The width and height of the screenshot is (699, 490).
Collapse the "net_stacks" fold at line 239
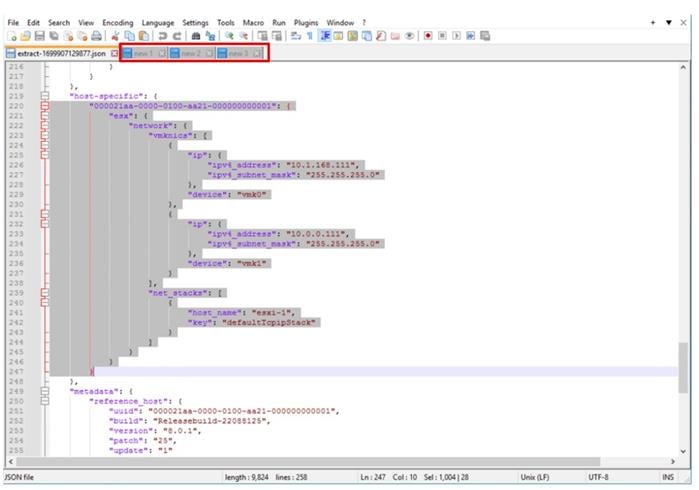[45, 293]
